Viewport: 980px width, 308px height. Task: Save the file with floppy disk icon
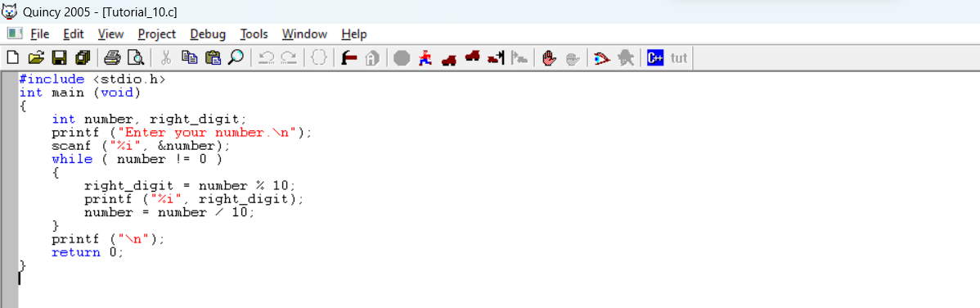[x=60, y=58]
